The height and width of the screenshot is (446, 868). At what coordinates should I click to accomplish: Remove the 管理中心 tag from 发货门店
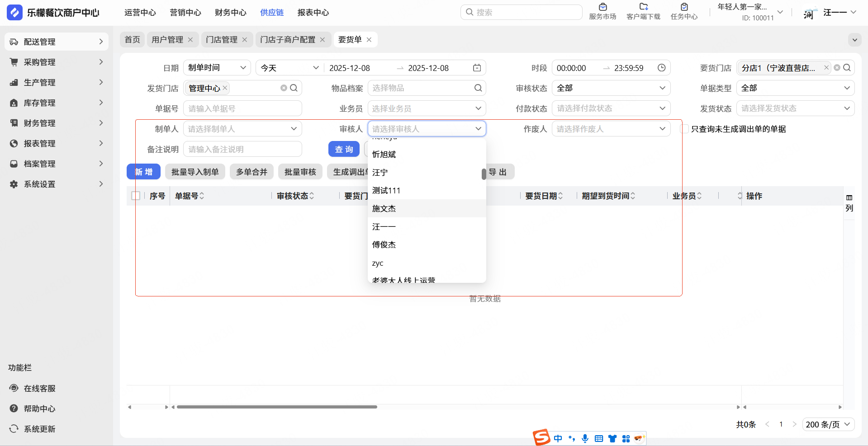(225, 88)
